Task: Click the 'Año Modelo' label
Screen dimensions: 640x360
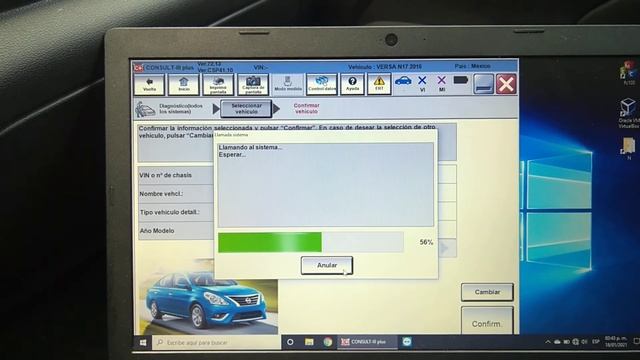Action: click(157, 231)
